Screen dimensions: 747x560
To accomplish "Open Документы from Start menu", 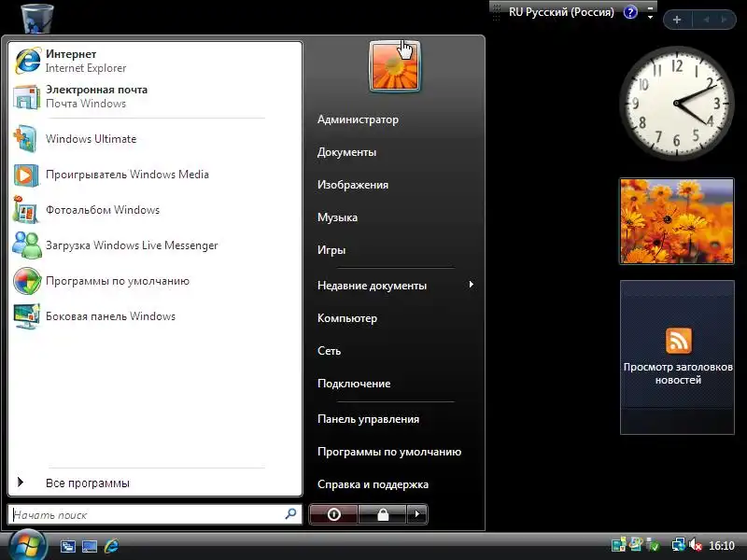I will [x=346, y=152].
